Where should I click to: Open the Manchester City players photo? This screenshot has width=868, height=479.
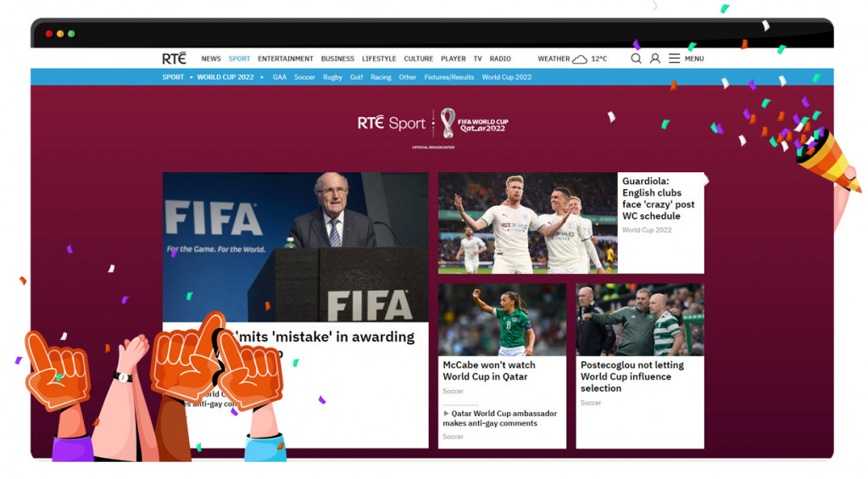[x=528, y=223]
